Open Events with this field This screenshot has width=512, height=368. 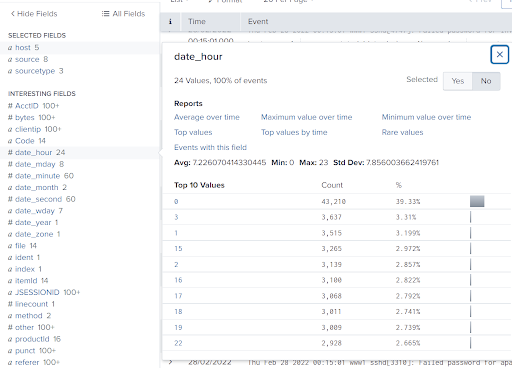coord(210,147)
